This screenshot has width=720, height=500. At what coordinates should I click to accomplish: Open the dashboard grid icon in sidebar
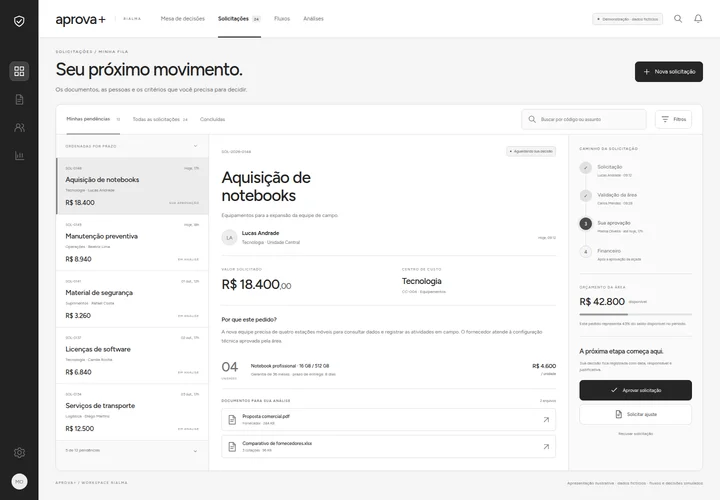19,71
